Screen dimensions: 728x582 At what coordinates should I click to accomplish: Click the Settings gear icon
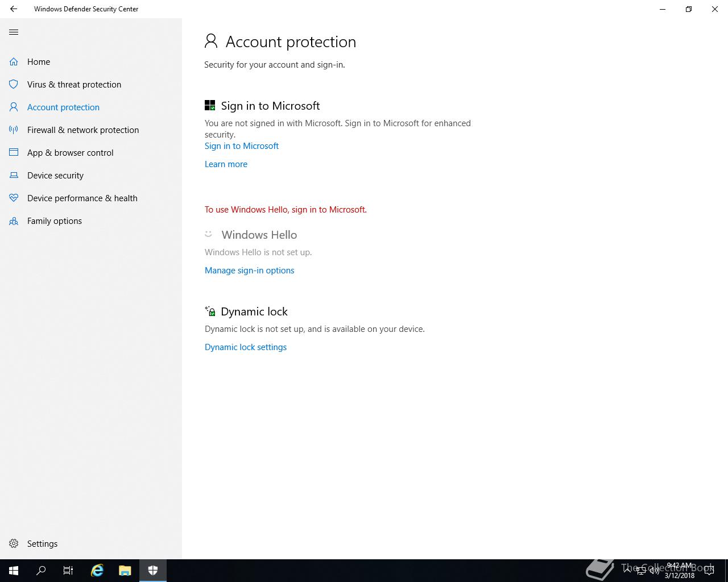click(14, 544)
